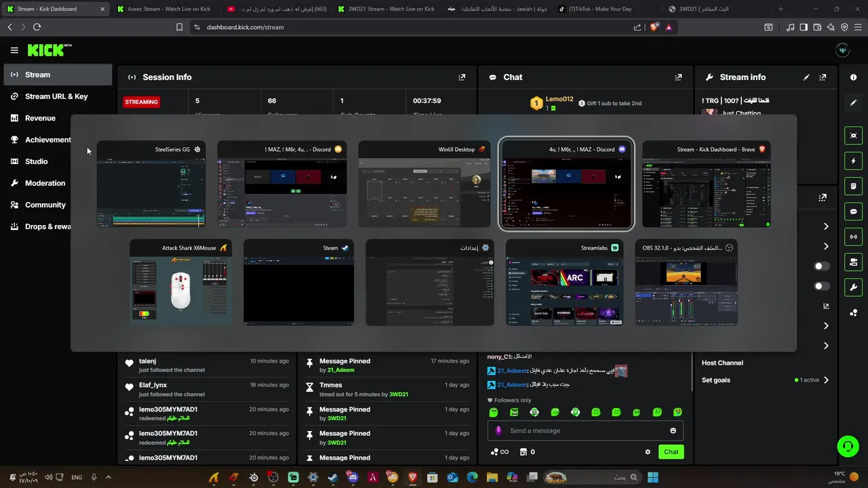Screen dimensions: 868x488
Task: Expand the first chevron row above the toggles
Action: (x=826, y=226)
